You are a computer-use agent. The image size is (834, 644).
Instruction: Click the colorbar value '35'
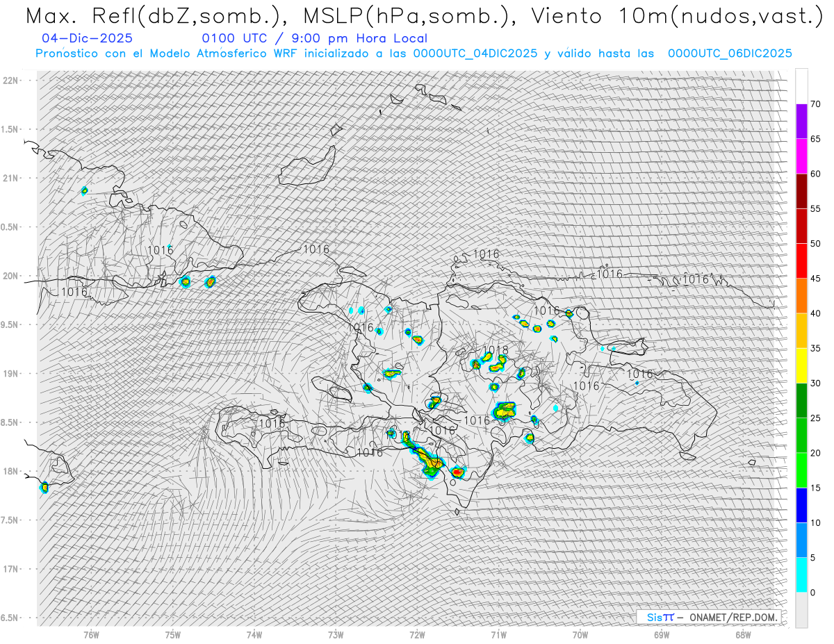(x=815, y=348)
